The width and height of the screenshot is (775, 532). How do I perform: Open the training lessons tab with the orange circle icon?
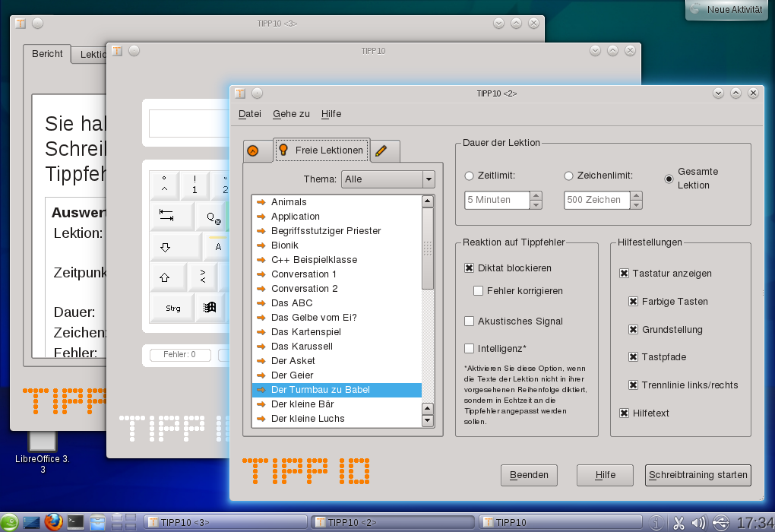253,150
